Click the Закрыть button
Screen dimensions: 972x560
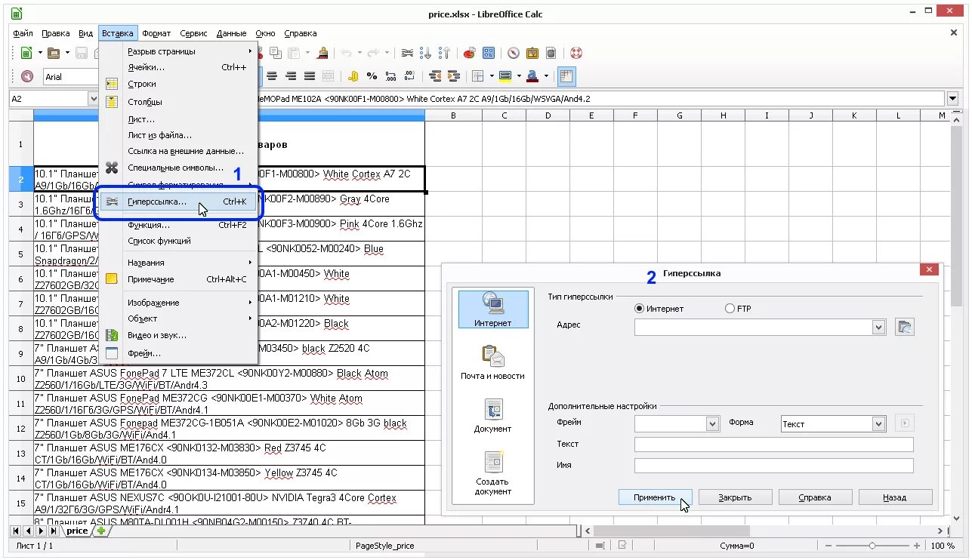click(735, 497)
